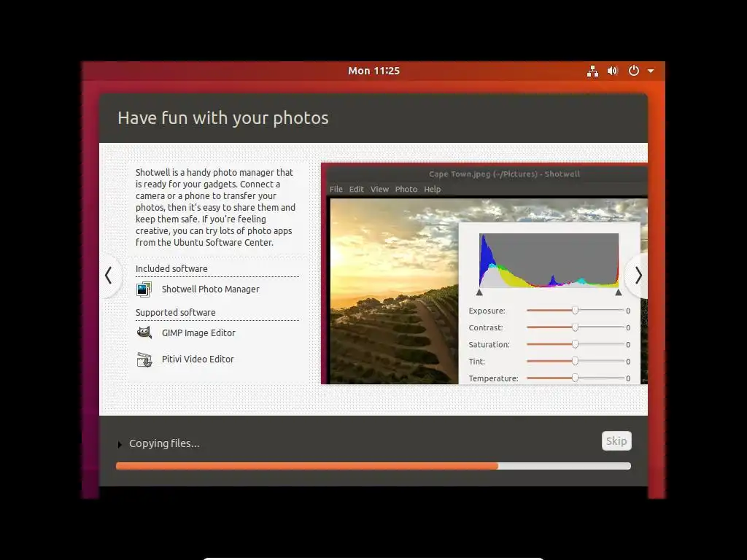Screen dimensions: 747x560
Task: Click the Shotwell description paragraph
Action: tap(215, 207)
